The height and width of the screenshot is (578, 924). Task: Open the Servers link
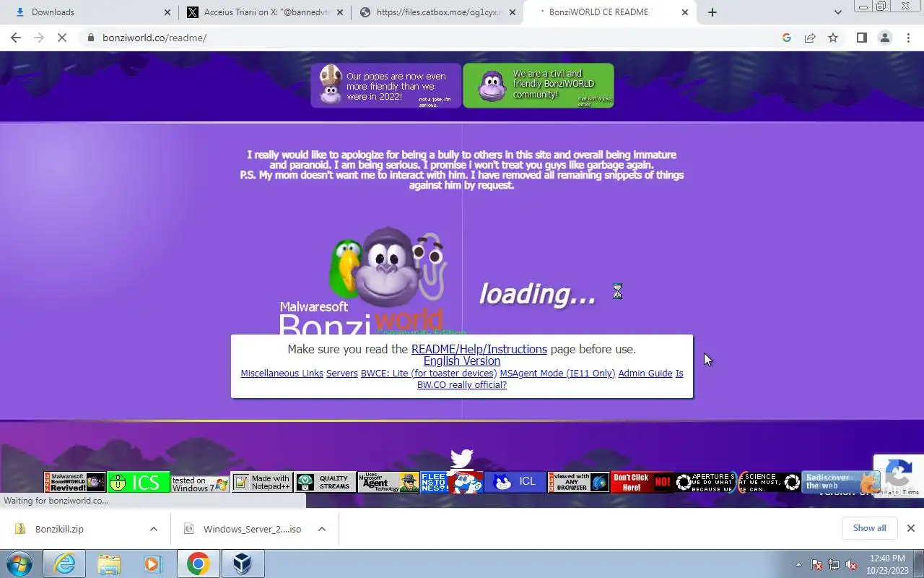341,374
